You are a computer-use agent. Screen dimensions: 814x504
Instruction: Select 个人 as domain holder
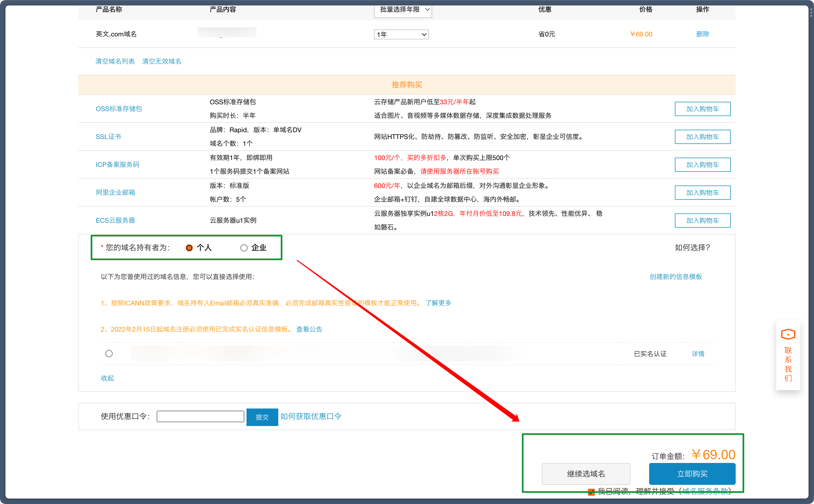pos(189,248)
